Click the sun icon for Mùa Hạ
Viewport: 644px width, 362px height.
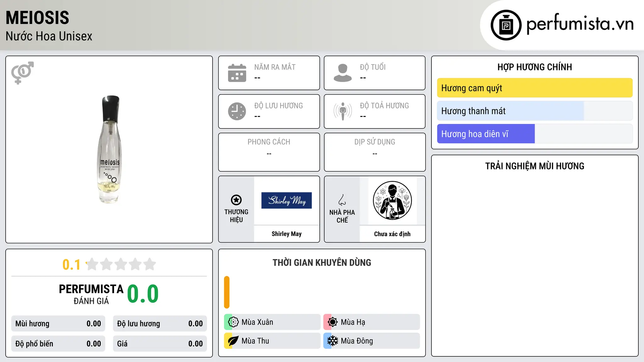click(333, 322)
